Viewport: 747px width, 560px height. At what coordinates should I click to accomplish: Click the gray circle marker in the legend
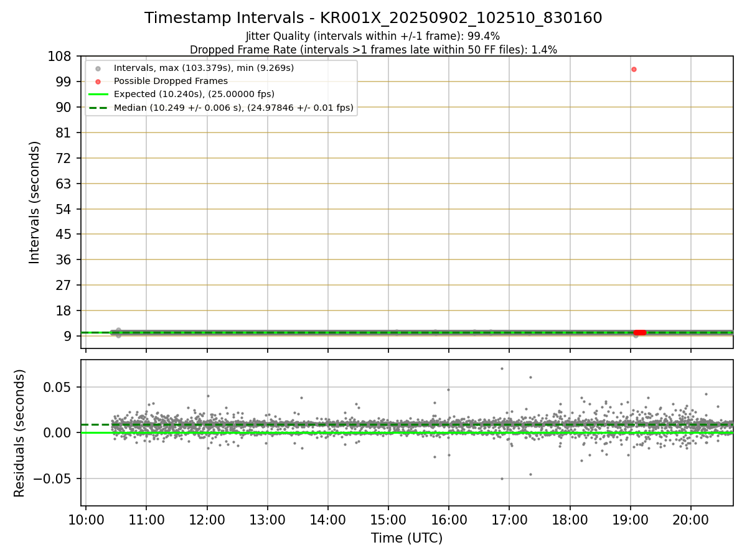[x=98, y=68]
